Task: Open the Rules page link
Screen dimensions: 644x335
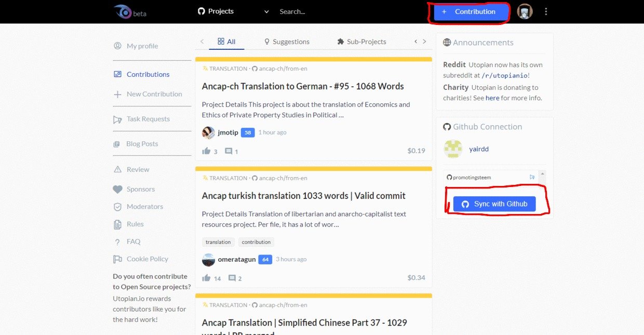Action: pyautogui.click(x=135, y=224)
